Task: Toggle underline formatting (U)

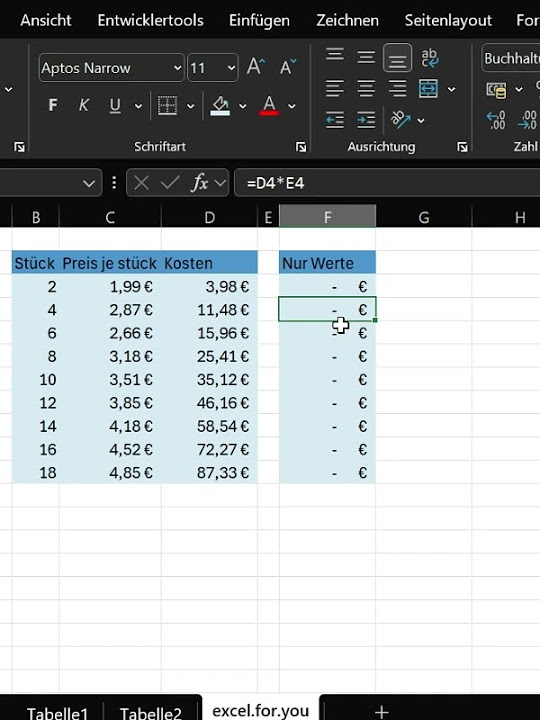Action: [115, 105]
